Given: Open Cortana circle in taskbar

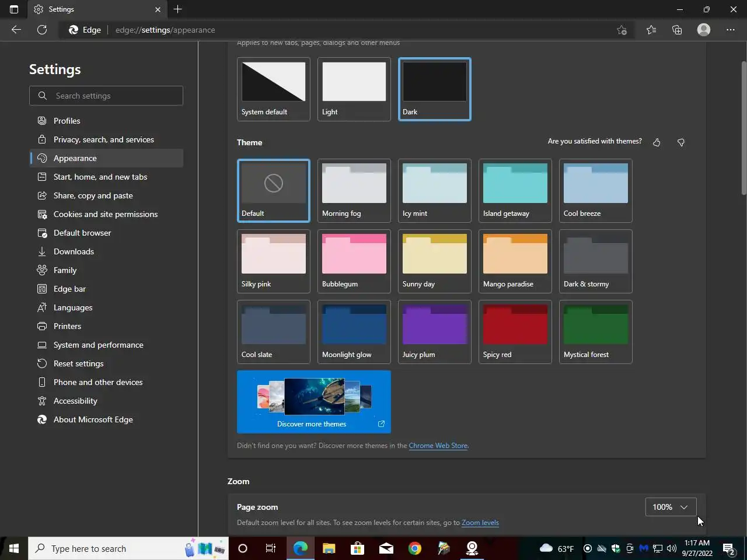Looking at the screenshot, I should click(x=243, y=548).
